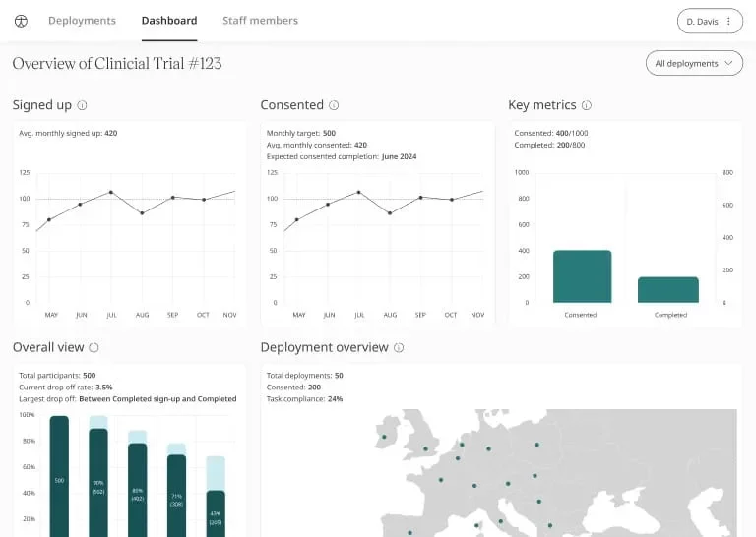The width and height of the screenshot is (756, 537).
Task: Click the info icon beside Consented heading
Action: 334,105
